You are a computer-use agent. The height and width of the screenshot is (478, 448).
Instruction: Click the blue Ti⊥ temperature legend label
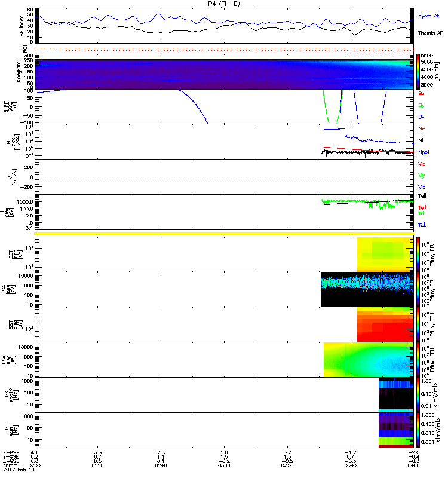coord(422,225)
